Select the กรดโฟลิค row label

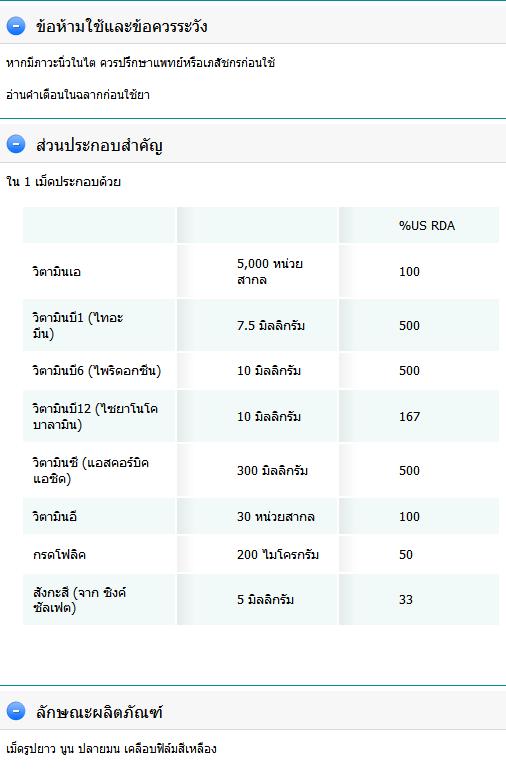[59, 555]
